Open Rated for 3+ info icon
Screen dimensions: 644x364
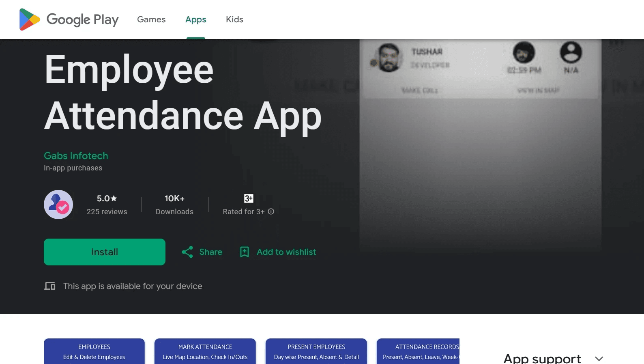point(271,211)
